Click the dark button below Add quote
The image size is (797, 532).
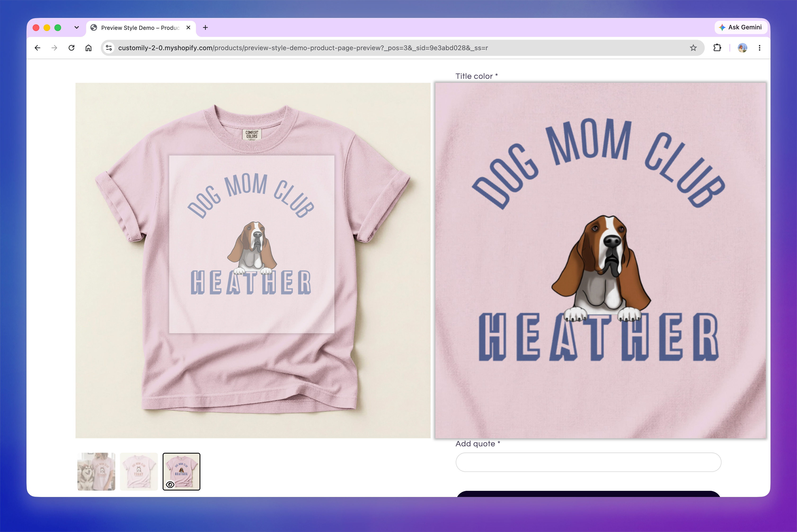coord(588,494)
